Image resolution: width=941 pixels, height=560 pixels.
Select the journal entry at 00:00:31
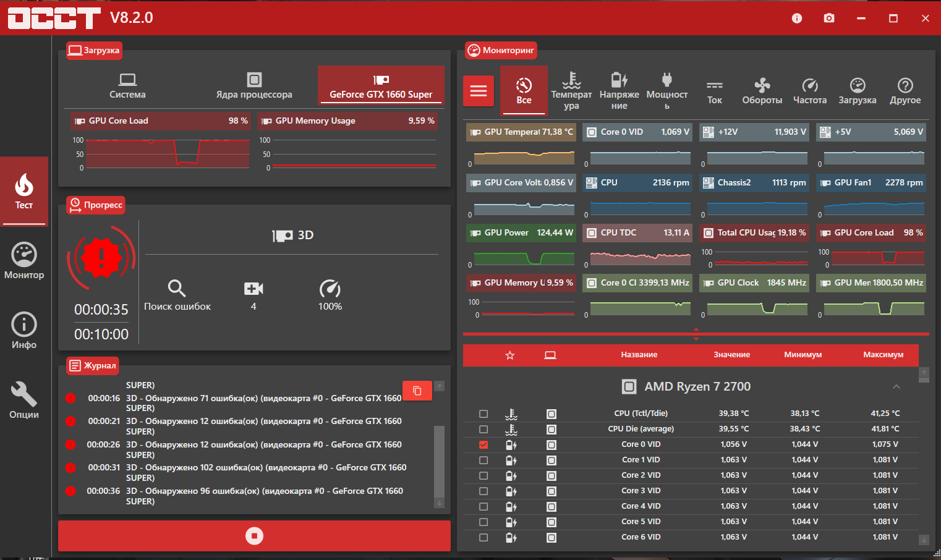(247, 473)
